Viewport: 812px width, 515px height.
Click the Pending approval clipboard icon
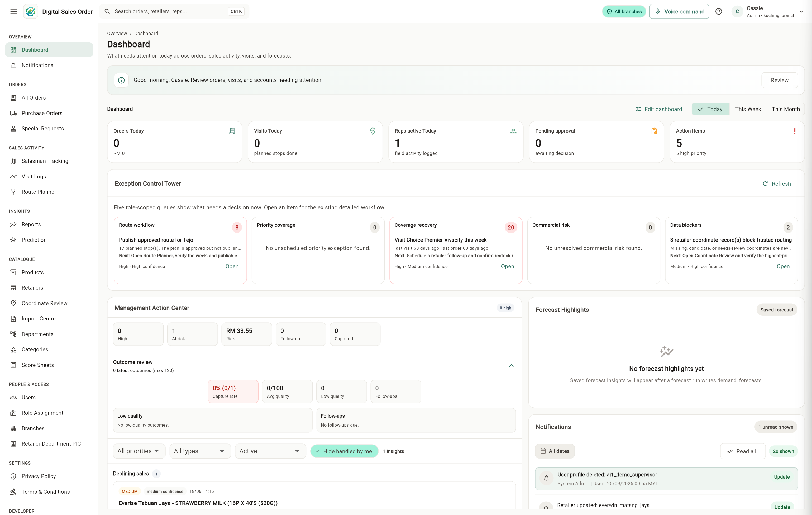coord(654,131)
